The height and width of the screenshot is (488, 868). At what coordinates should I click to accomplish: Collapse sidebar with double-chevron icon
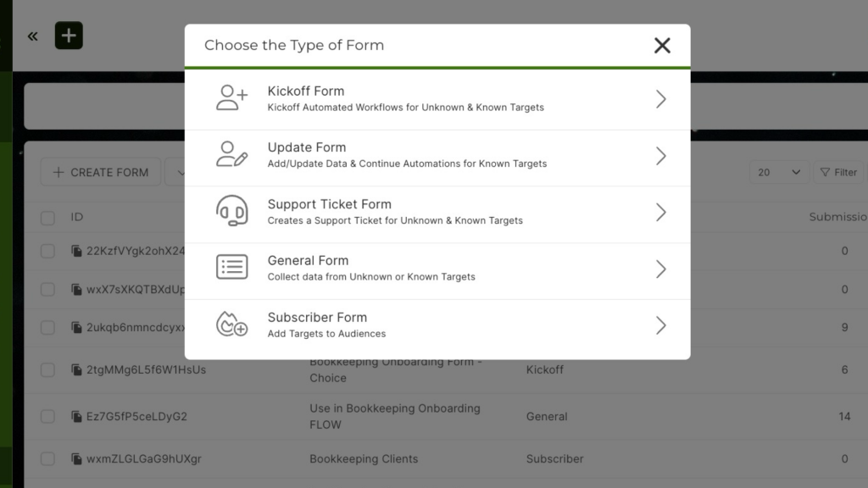[32, 36]
